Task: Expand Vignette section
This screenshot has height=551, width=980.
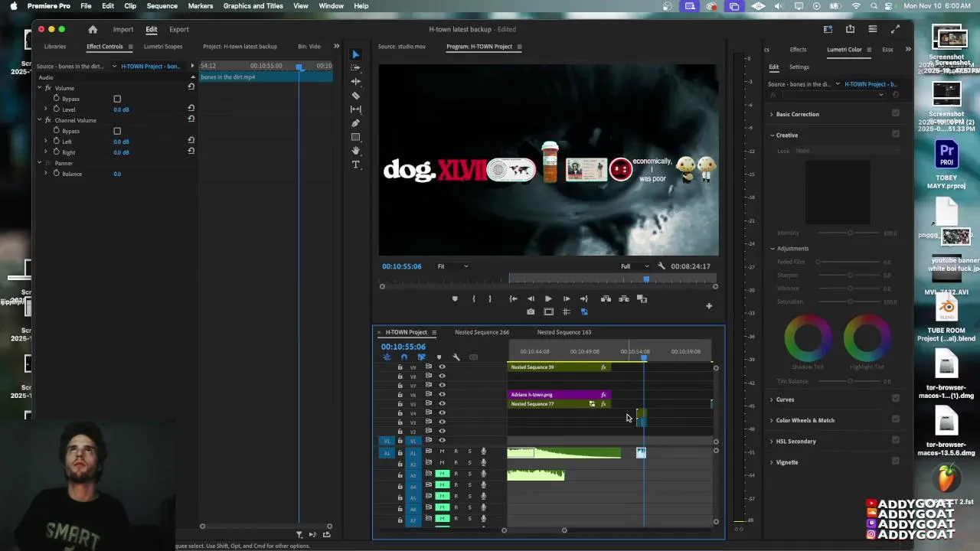Action: pos(772,462)
